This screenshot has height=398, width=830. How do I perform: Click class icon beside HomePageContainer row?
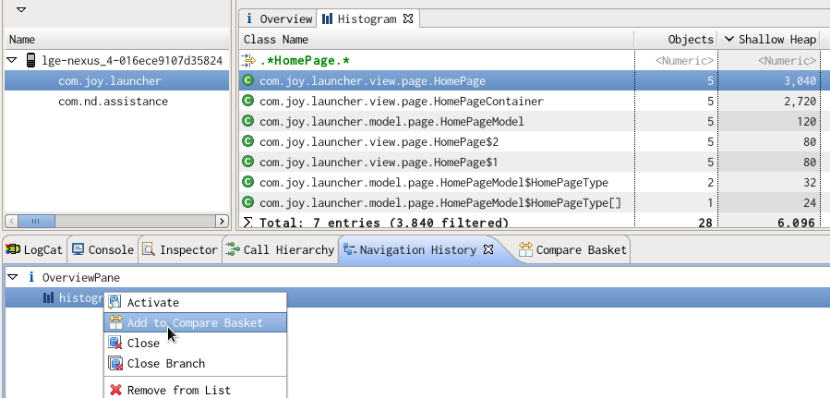(x=247, y=101)
